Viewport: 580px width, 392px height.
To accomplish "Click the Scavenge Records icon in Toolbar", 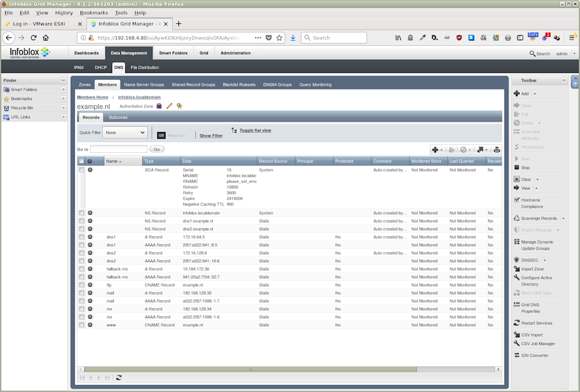I will (x=517, y=218).
